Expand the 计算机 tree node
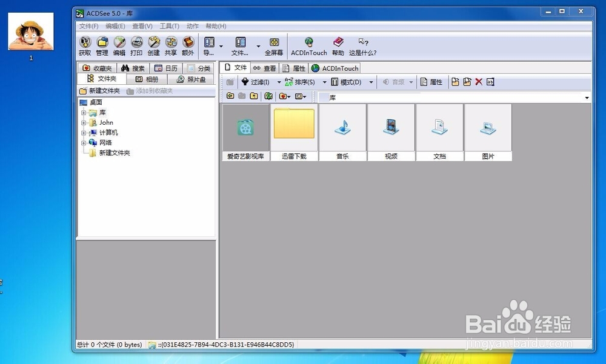Viewport: 606px width, 364px height. point(84,132)
